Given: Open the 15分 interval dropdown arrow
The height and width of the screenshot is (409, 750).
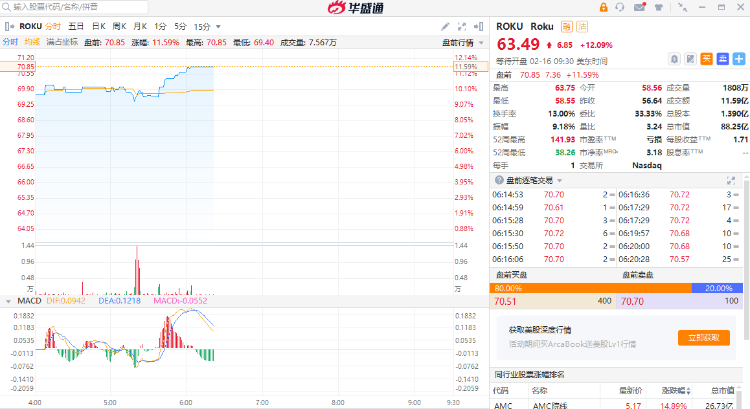Looking at the screenshot, I should tap(219, 27).
